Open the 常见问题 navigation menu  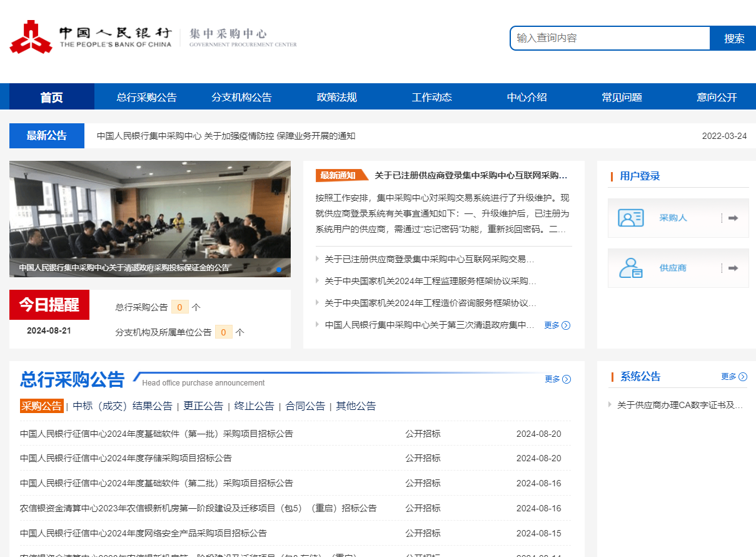[622, 96]
